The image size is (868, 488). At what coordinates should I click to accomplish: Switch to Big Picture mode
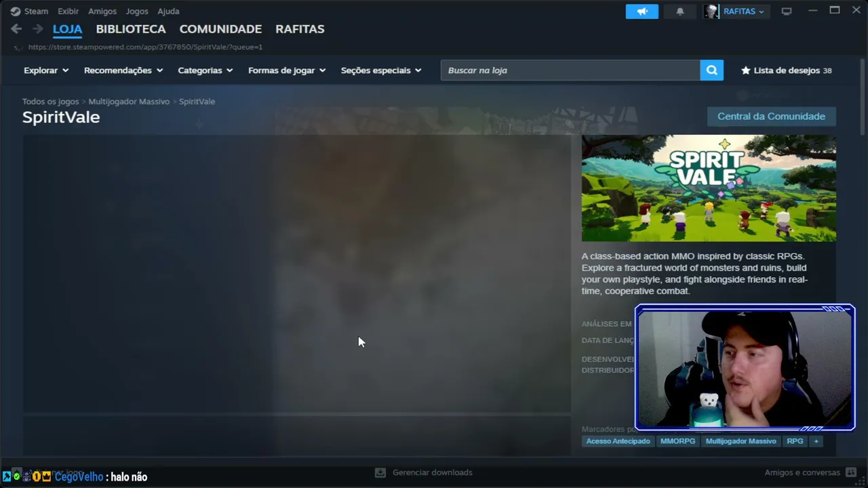tap(787, 12)
